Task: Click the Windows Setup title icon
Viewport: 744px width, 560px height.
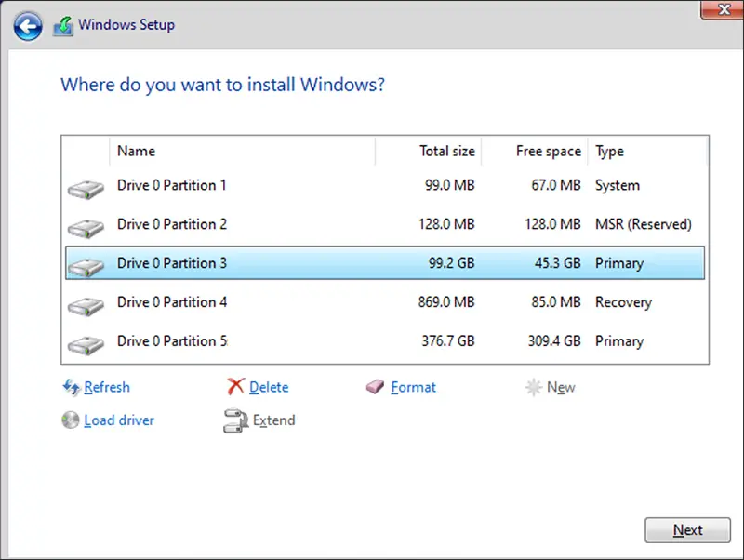Action: pyautogui.click(x=63, y=26)
